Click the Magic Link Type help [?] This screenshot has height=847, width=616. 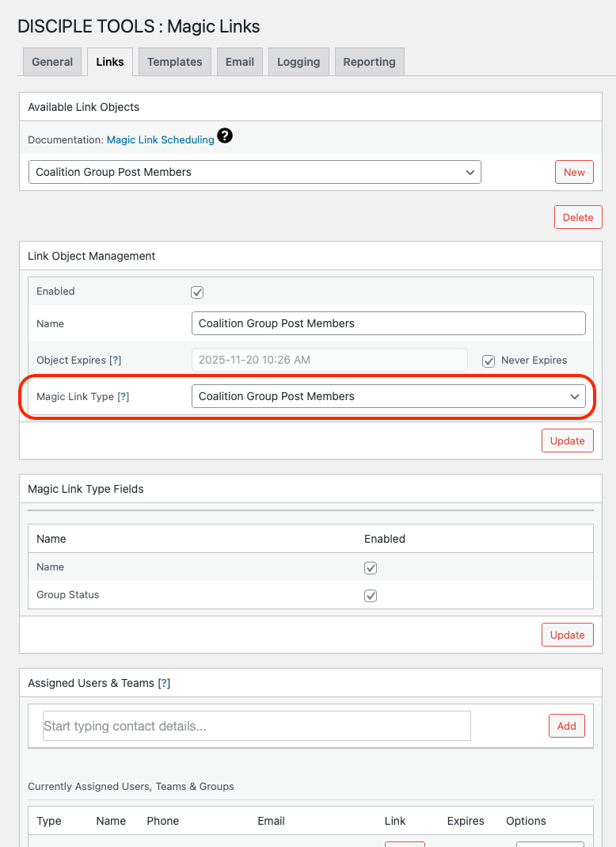(x=123, y=396)
